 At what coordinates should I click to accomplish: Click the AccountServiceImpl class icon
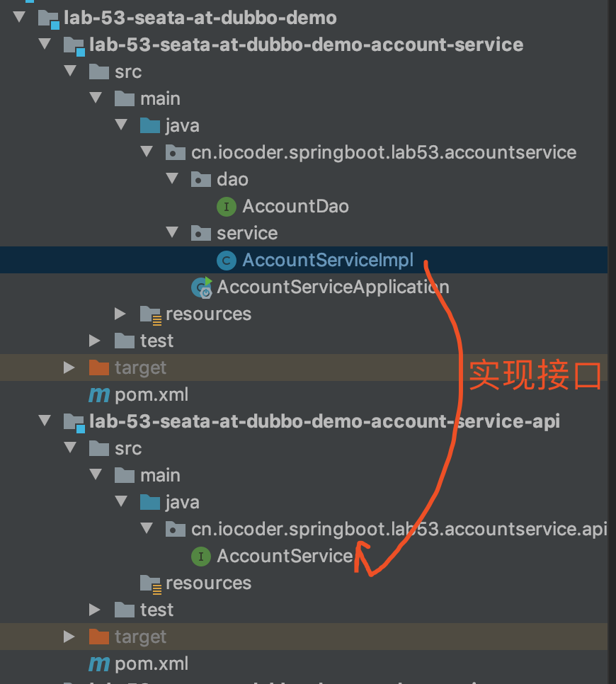tap(226, 261)
